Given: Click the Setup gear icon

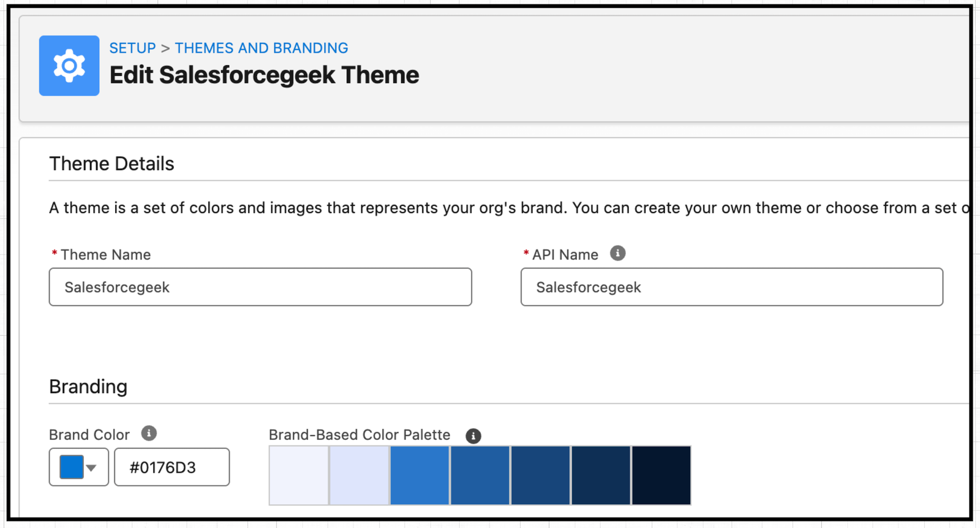Looking at the screenshot, I should tap(69, 66).
